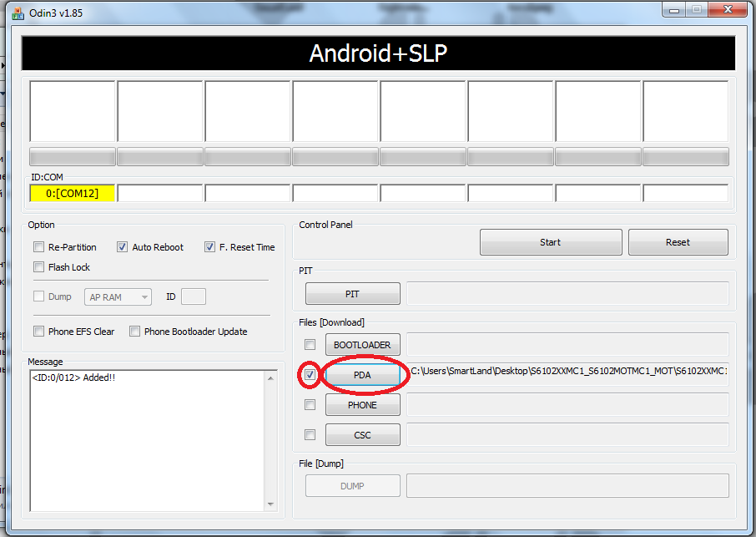
Task: Enable the Flash Lock checkbox
Action: 38,266
